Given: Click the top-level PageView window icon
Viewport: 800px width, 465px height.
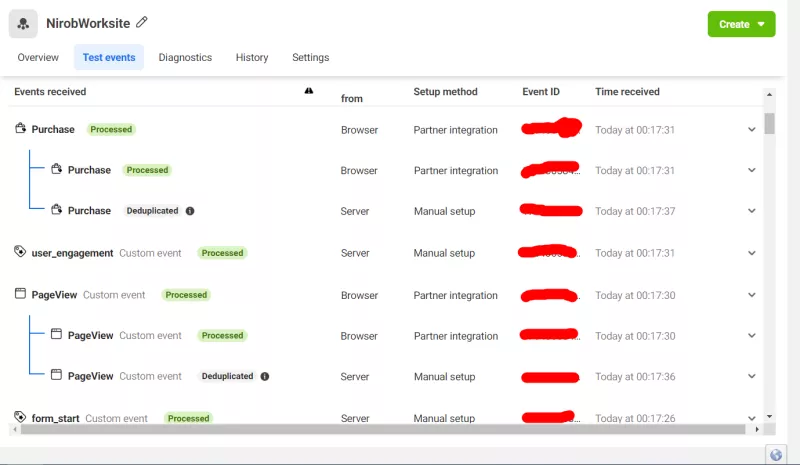Looking at the screenshot, I should [x=20, y=293].
